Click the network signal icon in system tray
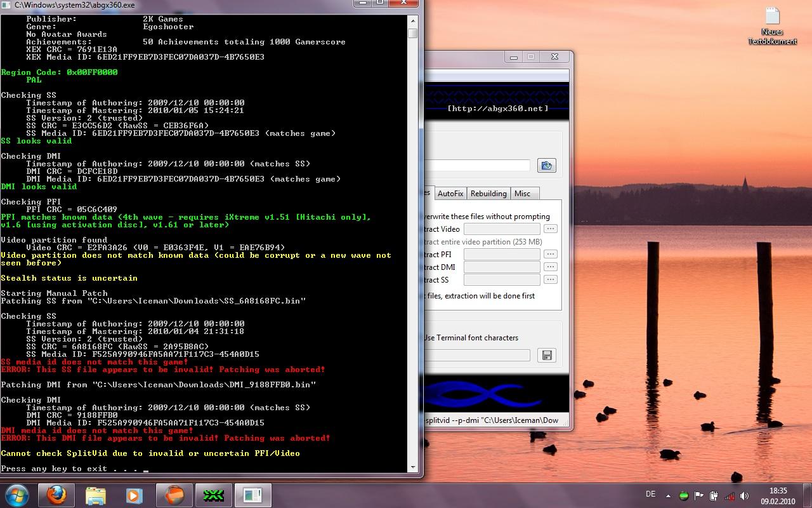Image resolution: width=812 pixels, height=508 pixels. (x=730, y=495)
